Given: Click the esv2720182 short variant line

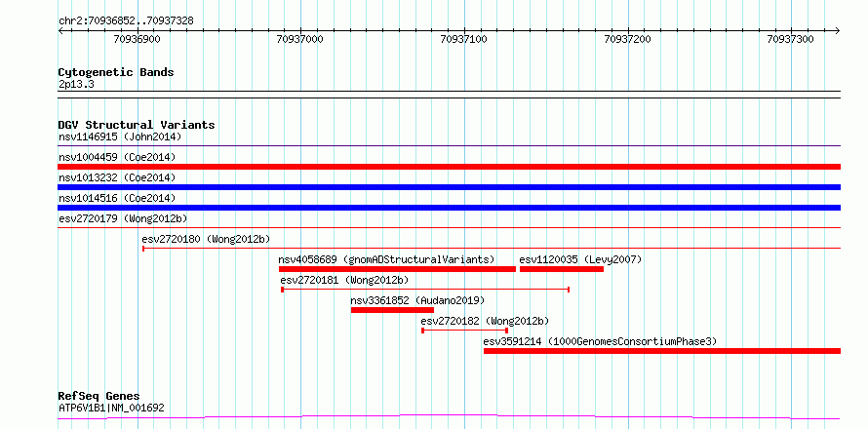Looking at the screenshot, I should [464, 331].
